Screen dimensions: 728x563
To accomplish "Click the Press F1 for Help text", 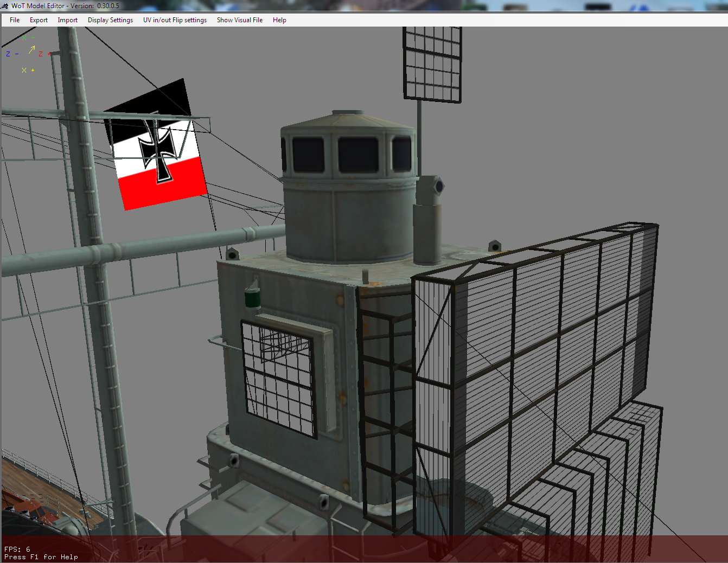I will click(41, 557).
